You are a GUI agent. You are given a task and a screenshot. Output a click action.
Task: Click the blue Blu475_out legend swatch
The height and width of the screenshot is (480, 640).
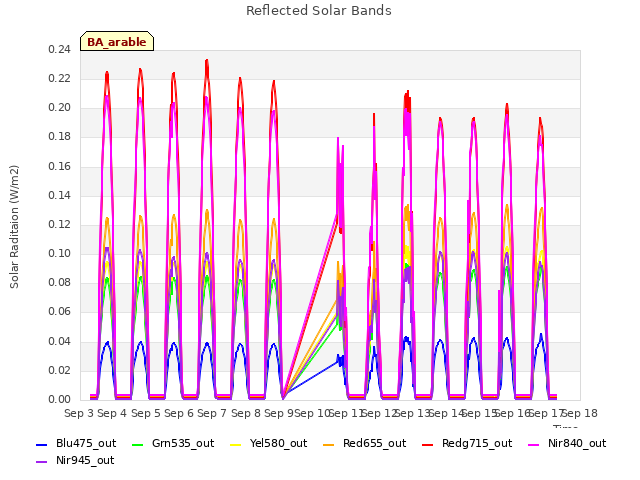[42, 444]
